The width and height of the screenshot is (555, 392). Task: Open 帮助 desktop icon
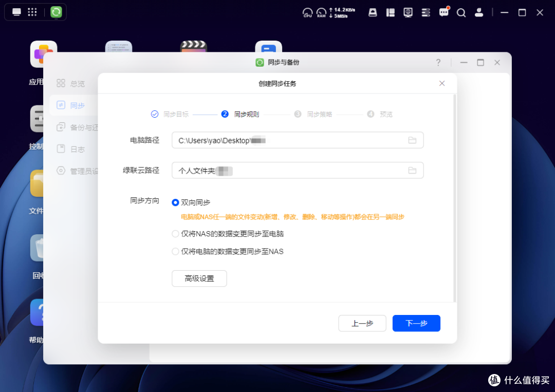coord(36,312)
